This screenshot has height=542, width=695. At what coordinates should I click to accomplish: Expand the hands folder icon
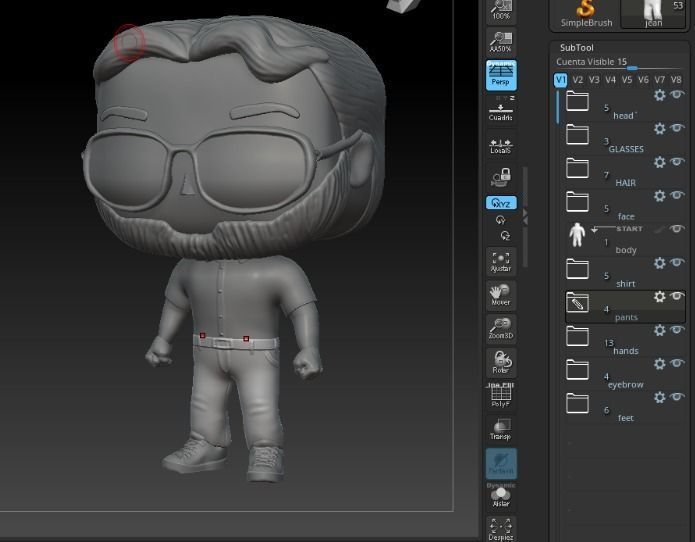pyautogui.click(x=577, y=336)
